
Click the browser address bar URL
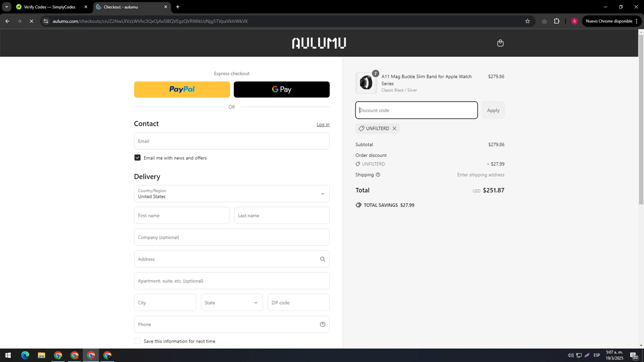point(150,21)
